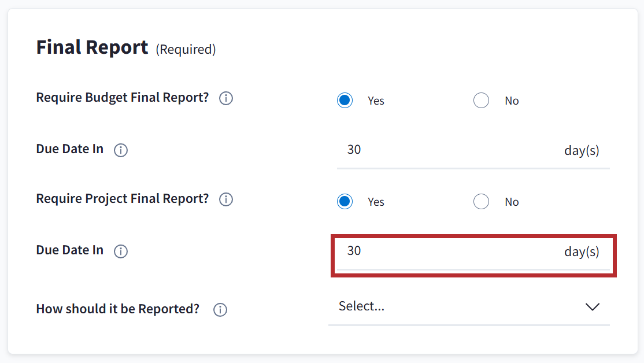The image size is (644, 363).
Task: Click Due Date In label under Project report
Action: tap(70, 250)
